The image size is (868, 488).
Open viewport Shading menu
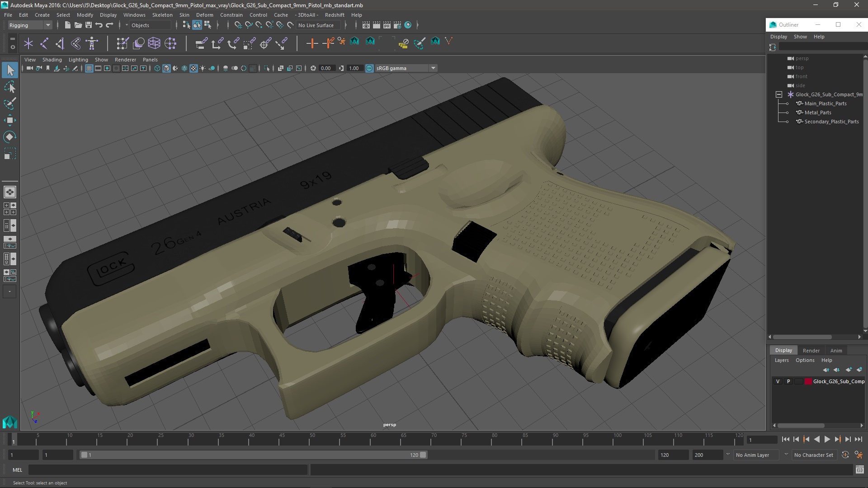(52, 60)
